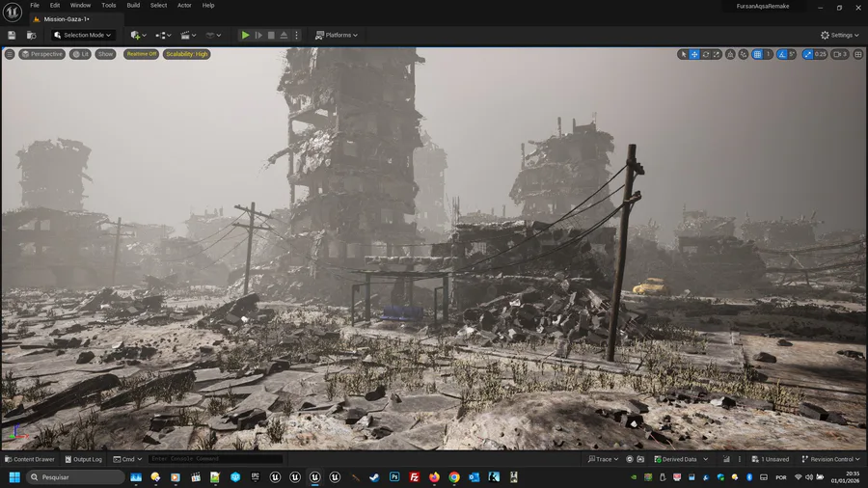Click the Unreal Engine logo icon
The width and height of the screenshot is (868, 488).
click(13, 12)
